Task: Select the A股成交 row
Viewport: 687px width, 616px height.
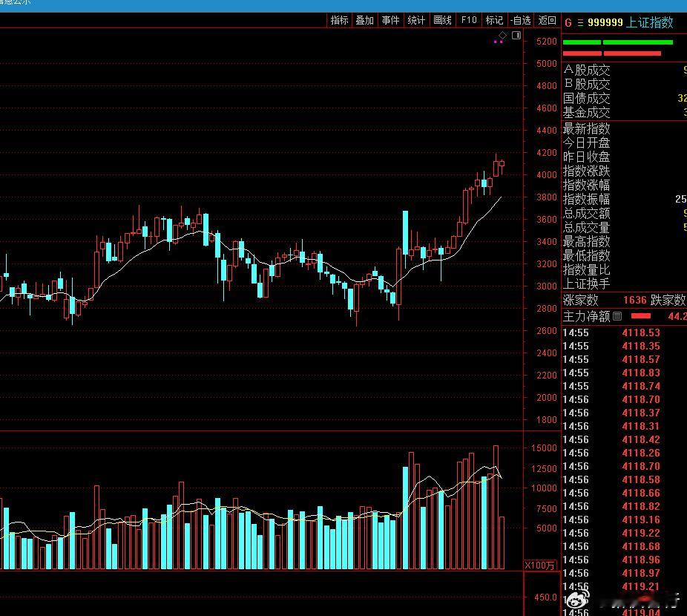Action: (625, 71)
